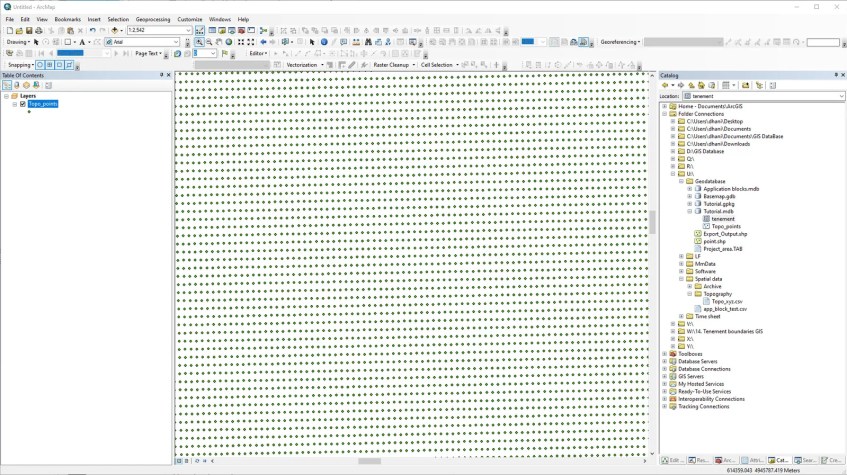Click the Open document folder icon
This screenshot has width=847, height=475.
click(19, 31)
